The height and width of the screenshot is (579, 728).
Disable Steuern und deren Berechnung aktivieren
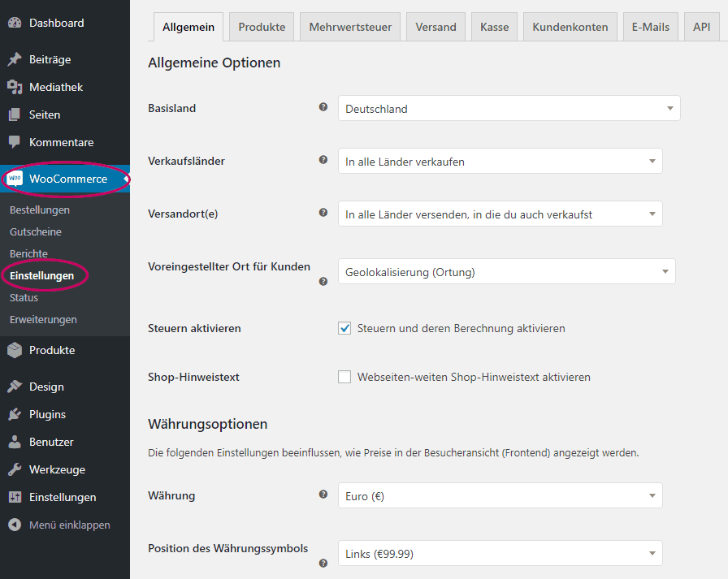(x=344, y=328)
